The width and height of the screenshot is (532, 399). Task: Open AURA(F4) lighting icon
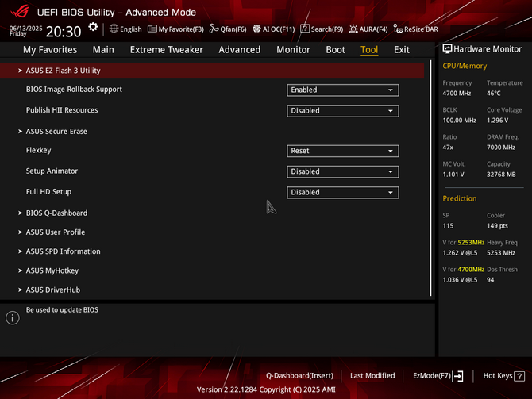(353, 29)
